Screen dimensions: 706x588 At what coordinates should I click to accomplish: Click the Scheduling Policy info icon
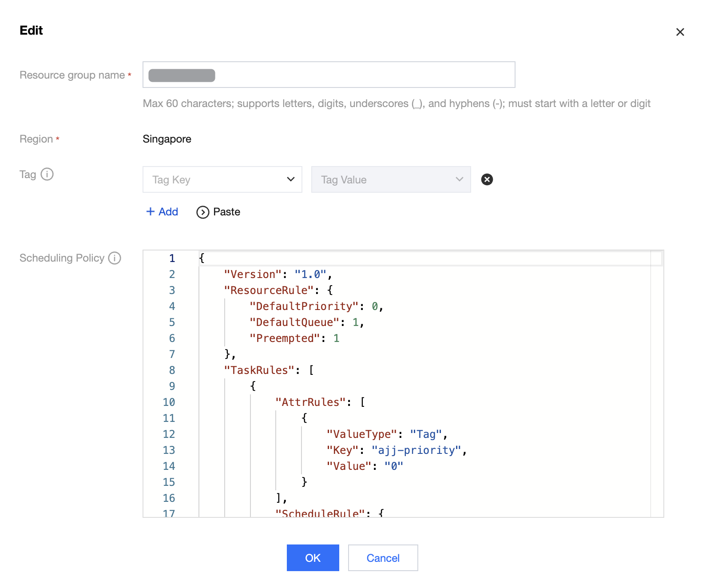[115, 258]
